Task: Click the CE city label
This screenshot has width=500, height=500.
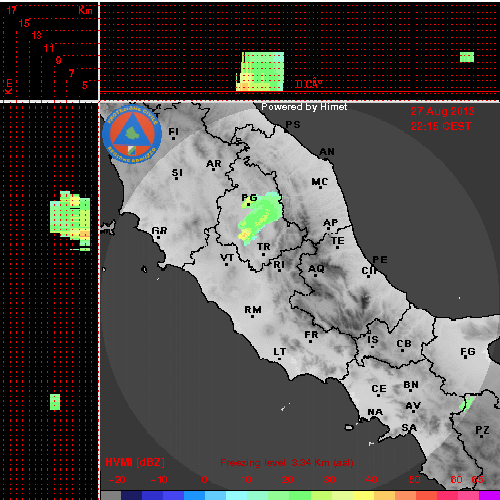Action: tap(379, 389)
